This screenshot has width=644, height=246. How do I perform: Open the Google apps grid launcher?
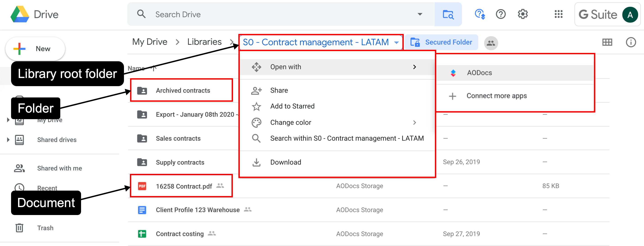tap(558, 14)
